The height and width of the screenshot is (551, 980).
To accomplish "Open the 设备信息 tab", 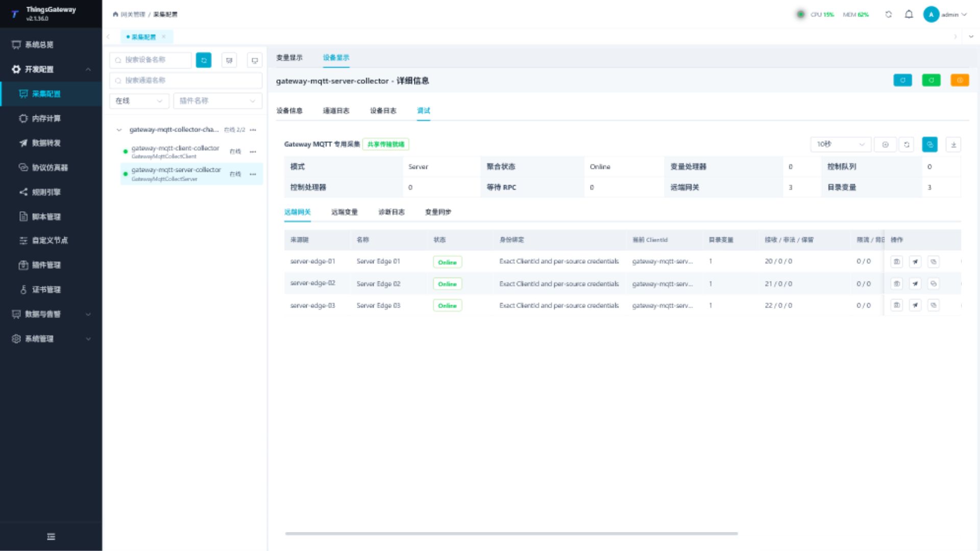I will point(289,111).
